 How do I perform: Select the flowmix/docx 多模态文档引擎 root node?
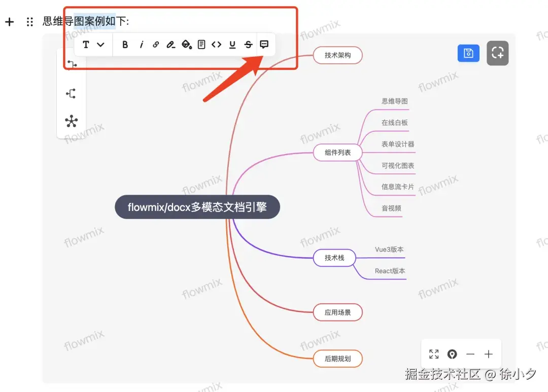click(x=197, y=207)
